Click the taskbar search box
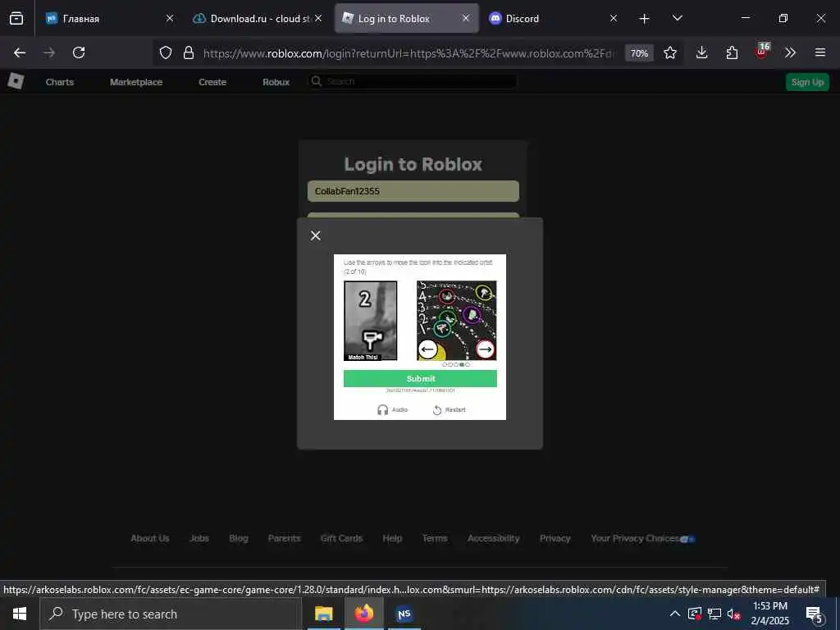 (171, 614)
